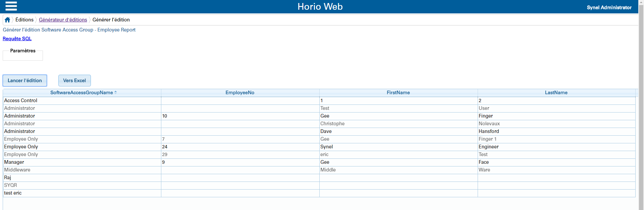Sort by FirstName column header
This screenshot has width=644, height=210.
pyautogui.click(x=398, y=93)
